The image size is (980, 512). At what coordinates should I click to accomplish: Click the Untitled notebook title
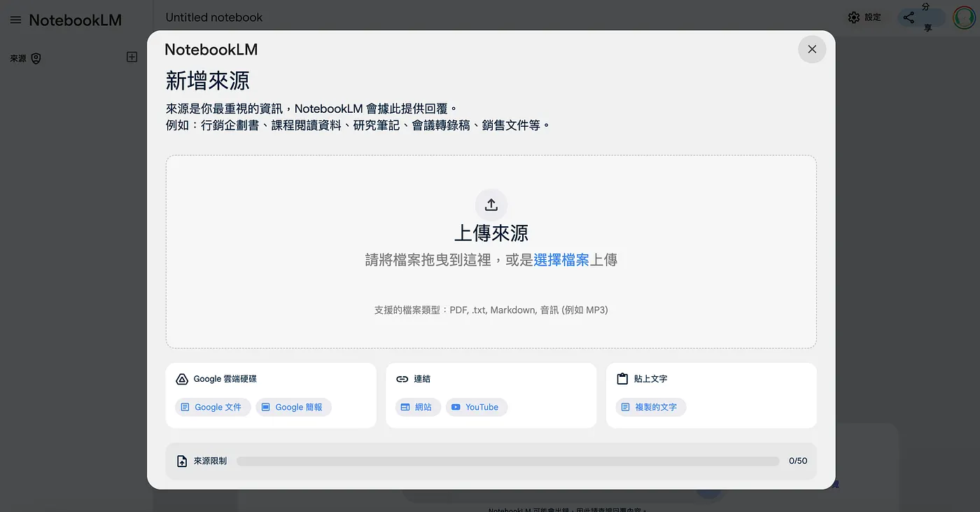coord(214,18)
